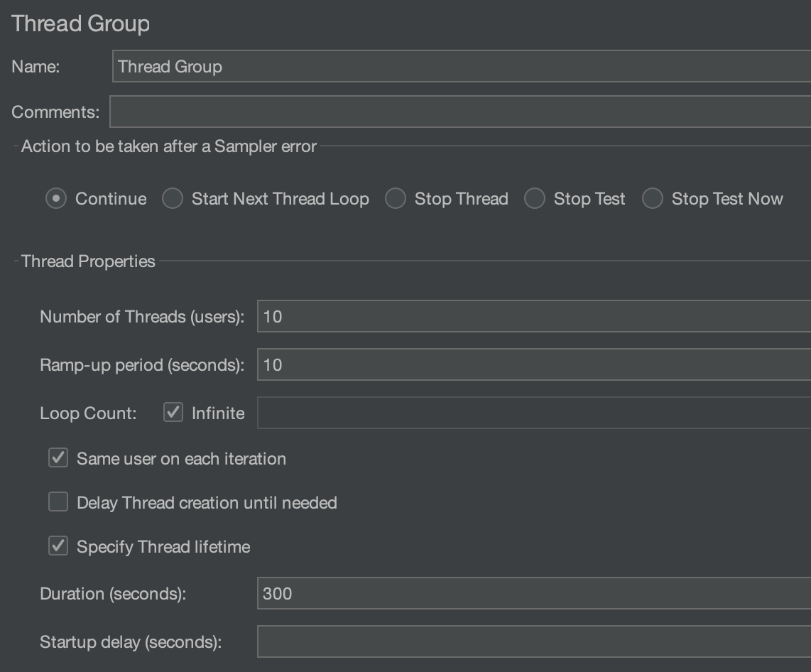The image size is (811, 672).
Task: Click the Number of Threads field
Action: point(534,317)
